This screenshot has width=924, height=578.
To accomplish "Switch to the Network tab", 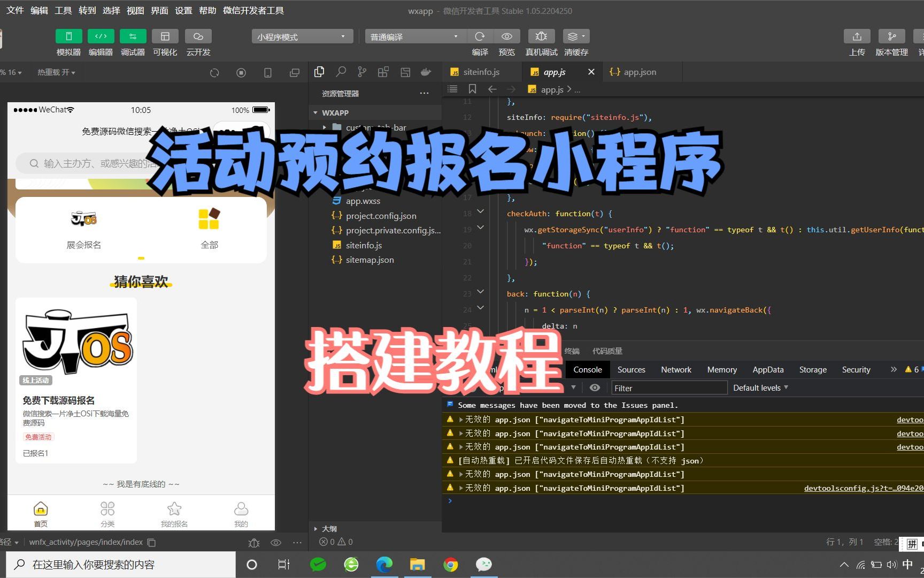I will pos(676,369).
